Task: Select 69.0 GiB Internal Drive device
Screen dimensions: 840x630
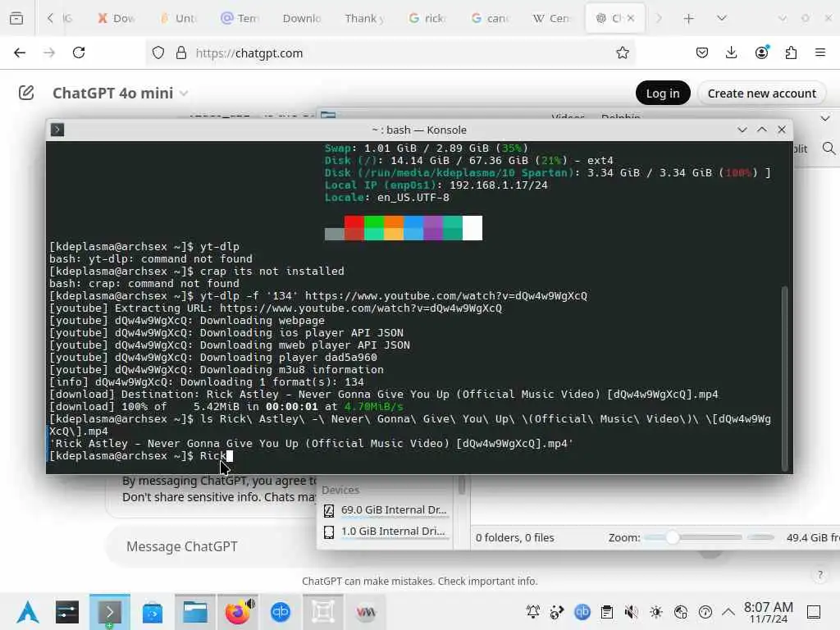Action: pyautogui.click(x=386, y=510)
